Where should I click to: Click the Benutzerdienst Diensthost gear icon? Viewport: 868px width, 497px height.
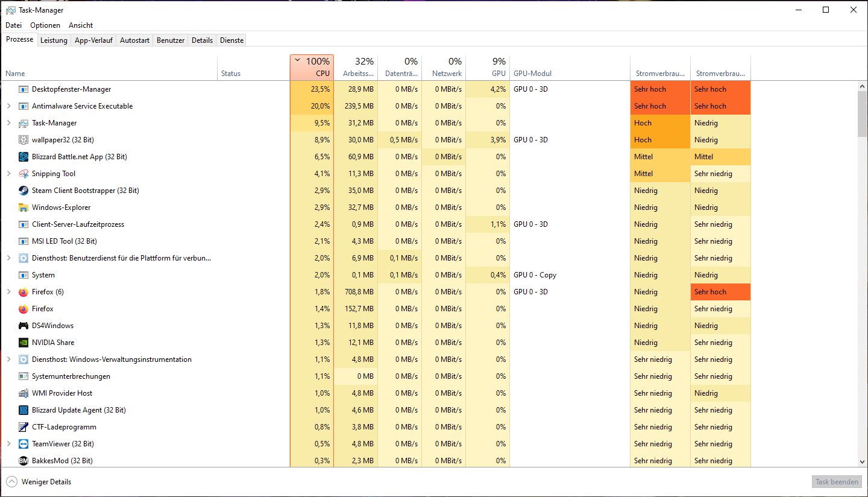[24, 258]
